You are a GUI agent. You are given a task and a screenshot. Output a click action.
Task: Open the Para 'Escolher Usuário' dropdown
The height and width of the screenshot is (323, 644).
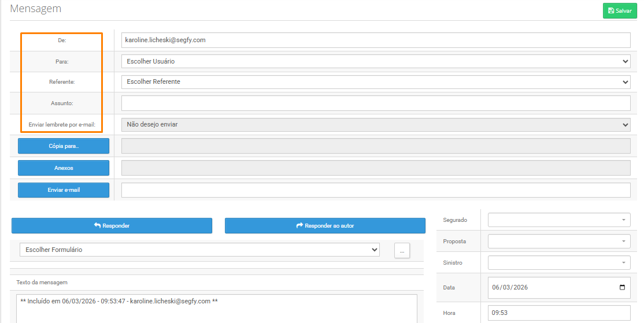[375, 61]
